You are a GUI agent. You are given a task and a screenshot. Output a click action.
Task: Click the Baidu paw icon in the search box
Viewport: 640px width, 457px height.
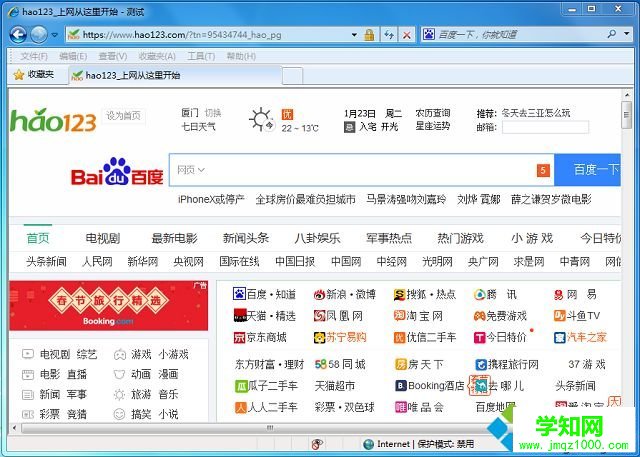coord(429,34)
